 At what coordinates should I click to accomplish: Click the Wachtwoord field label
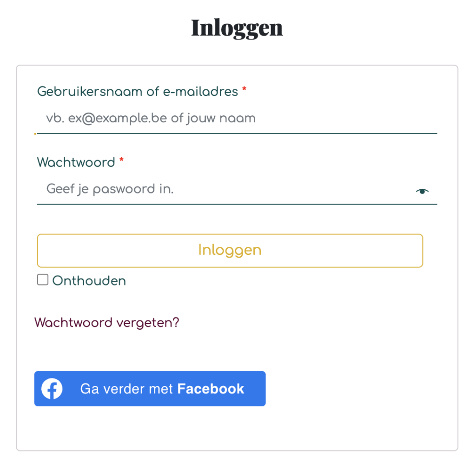76,162
